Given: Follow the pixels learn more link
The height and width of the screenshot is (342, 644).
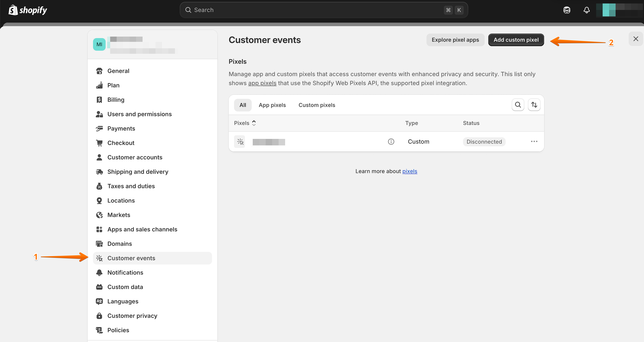Looking at the screenshot, I should pos(409,171).
